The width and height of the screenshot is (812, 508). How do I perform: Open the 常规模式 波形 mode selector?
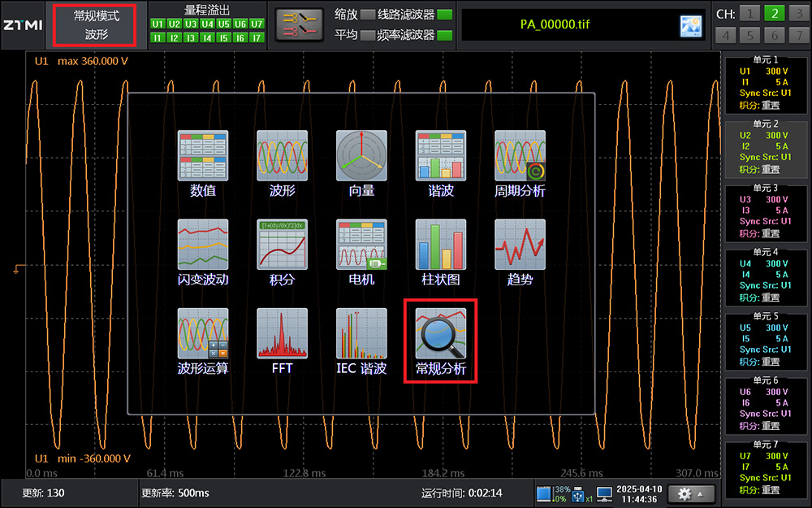pyautogui.click(x=96, y=25)
